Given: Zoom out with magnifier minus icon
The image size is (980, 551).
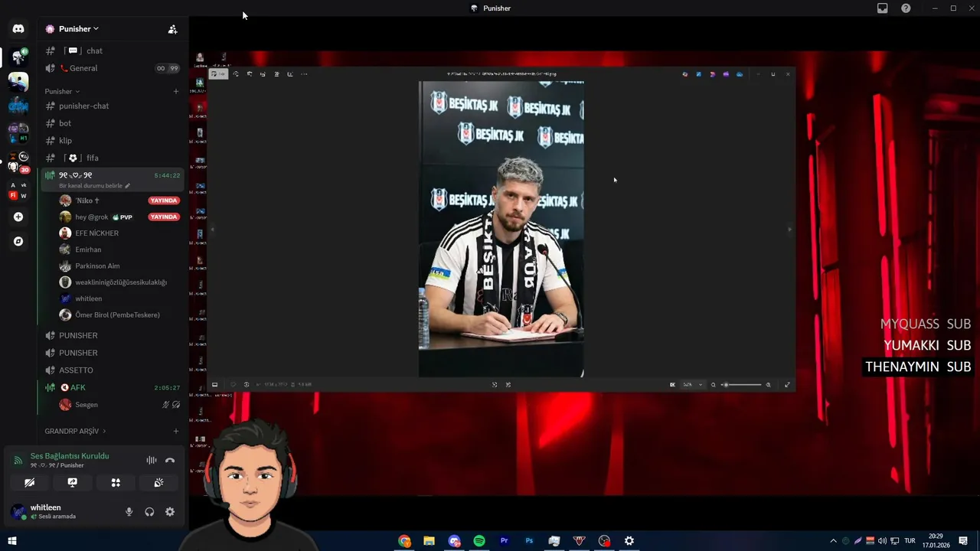Looking at the screenshot, I should coord(714,385).
